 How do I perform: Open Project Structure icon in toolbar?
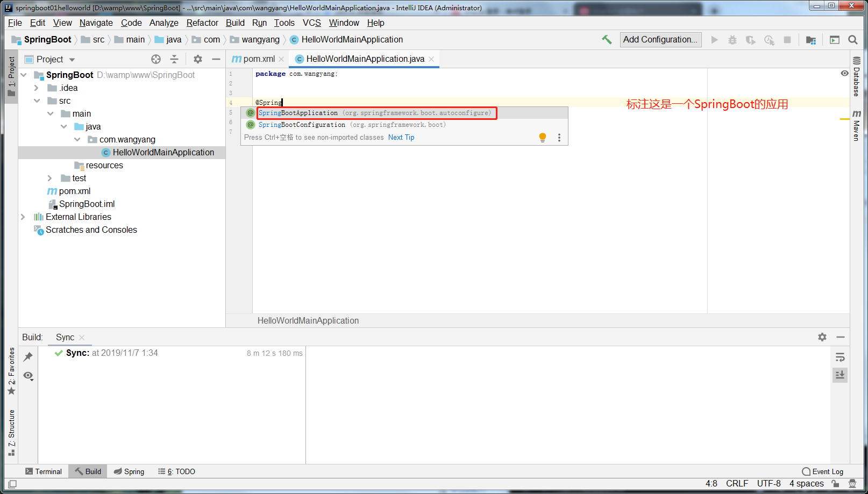click(x=811, y=40)
